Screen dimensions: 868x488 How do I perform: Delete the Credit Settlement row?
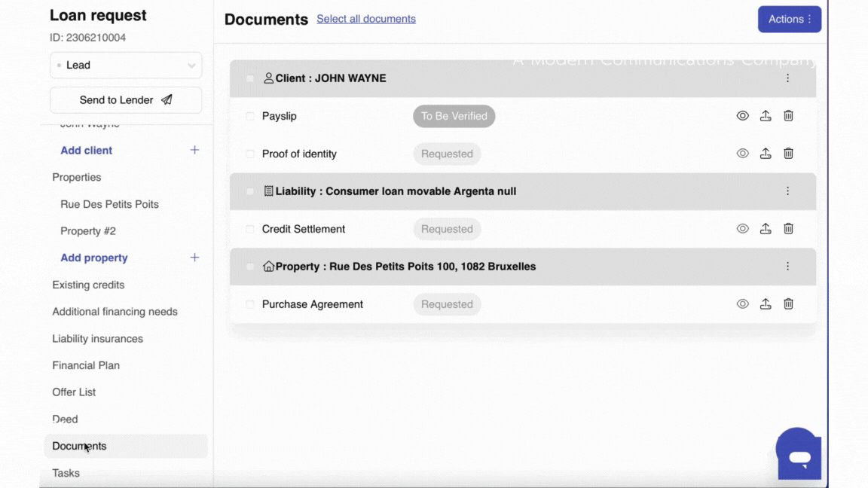(788, 228)
